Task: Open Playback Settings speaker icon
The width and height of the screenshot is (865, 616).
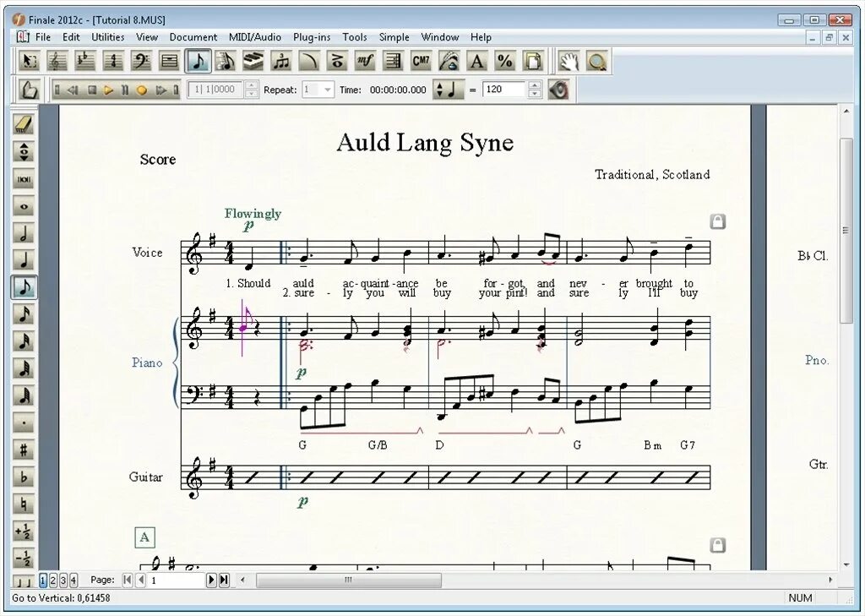Action: [558, 90]
